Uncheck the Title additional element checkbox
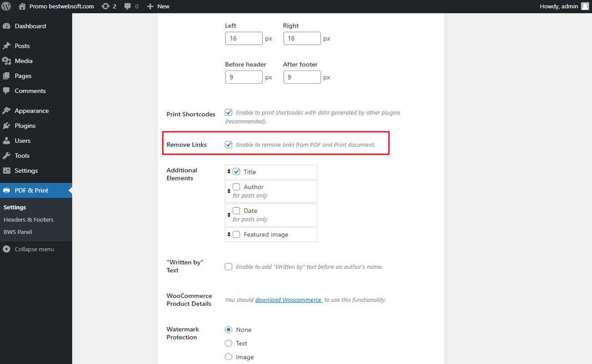This screenshot has height=364, width=592. (236, 172)
